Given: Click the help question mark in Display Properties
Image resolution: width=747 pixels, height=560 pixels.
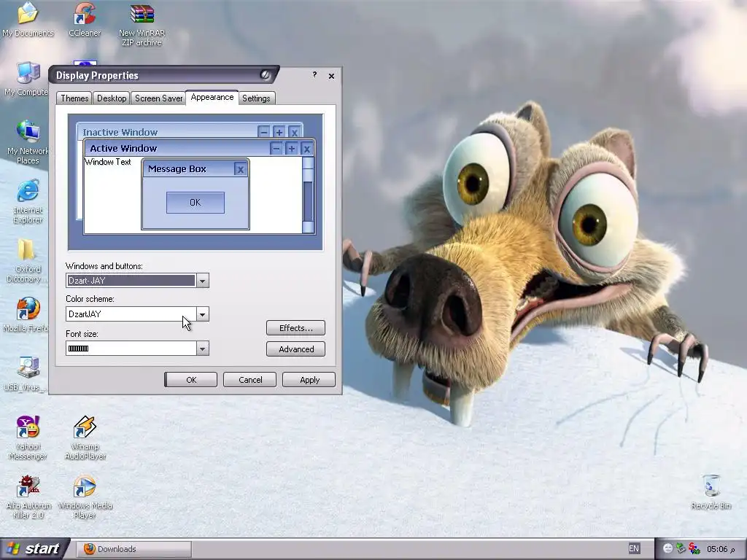Looking at the screenshot, I should coord(314,75).
